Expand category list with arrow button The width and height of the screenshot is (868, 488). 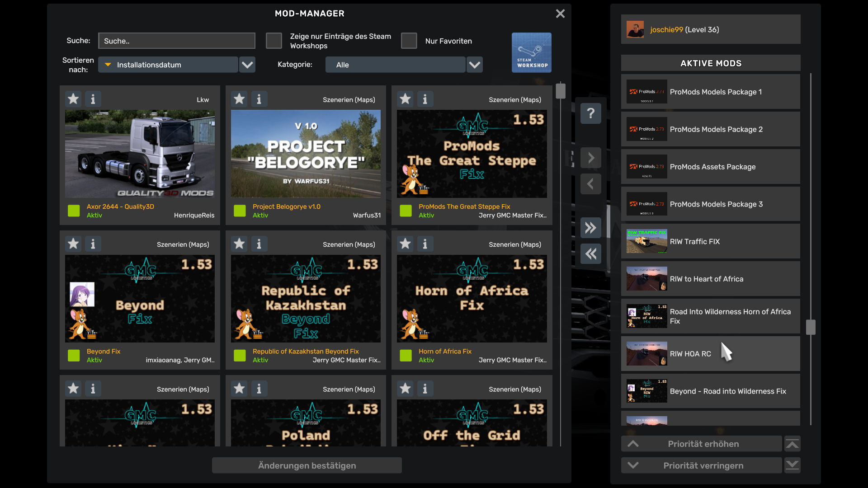(475, 65)
